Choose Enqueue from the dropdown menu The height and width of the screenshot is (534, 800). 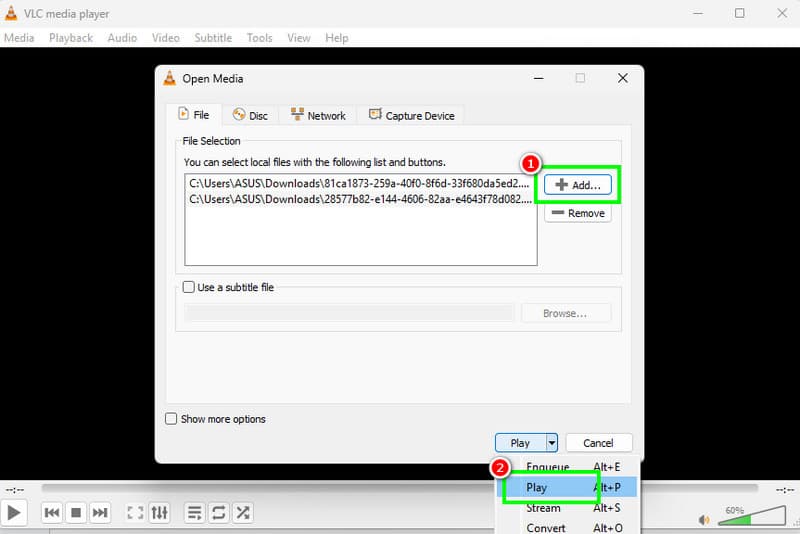[568, 467]
